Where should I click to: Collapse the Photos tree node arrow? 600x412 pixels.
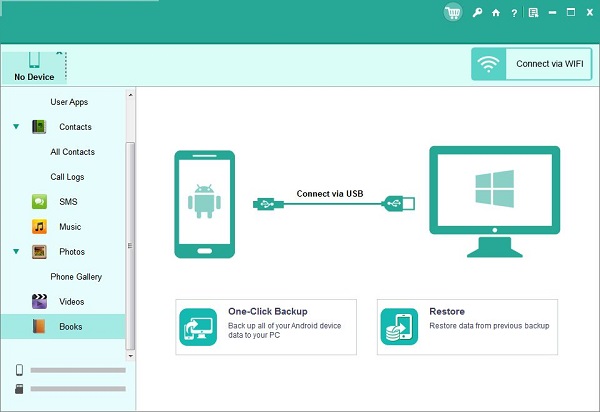point(16,252)
